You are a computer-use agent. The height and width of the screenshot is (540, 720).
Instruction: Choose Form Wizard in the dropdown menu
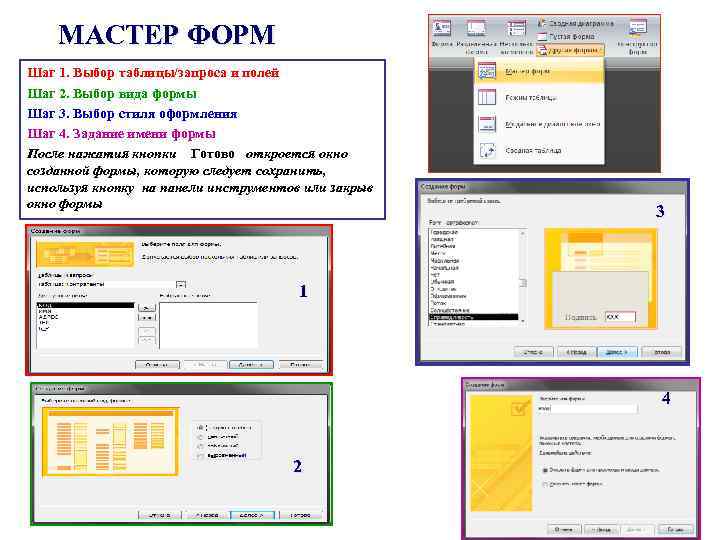(x=539, y=72)
